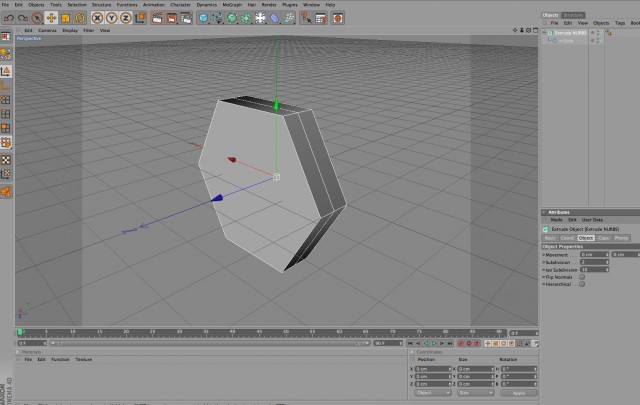Open the viewport Display menu

click(70, 31)
